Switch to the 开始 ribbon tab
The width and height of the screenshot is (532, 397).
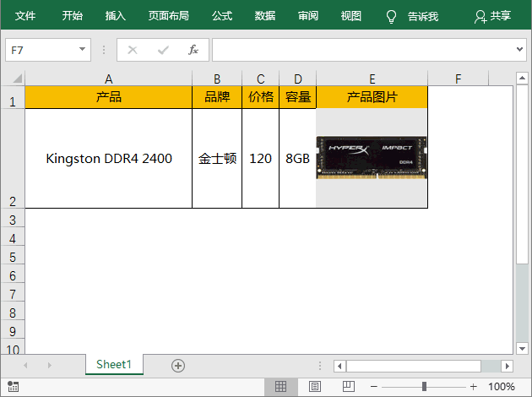(73, 15)
